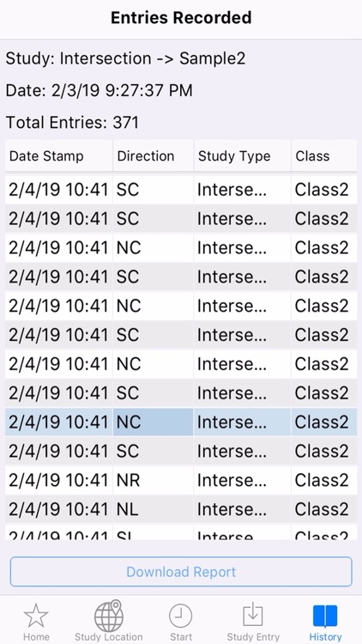The width and height of the screenshot is (362, 644).
Task: Tap the Direction column header
Action: (x=146, y=156)
